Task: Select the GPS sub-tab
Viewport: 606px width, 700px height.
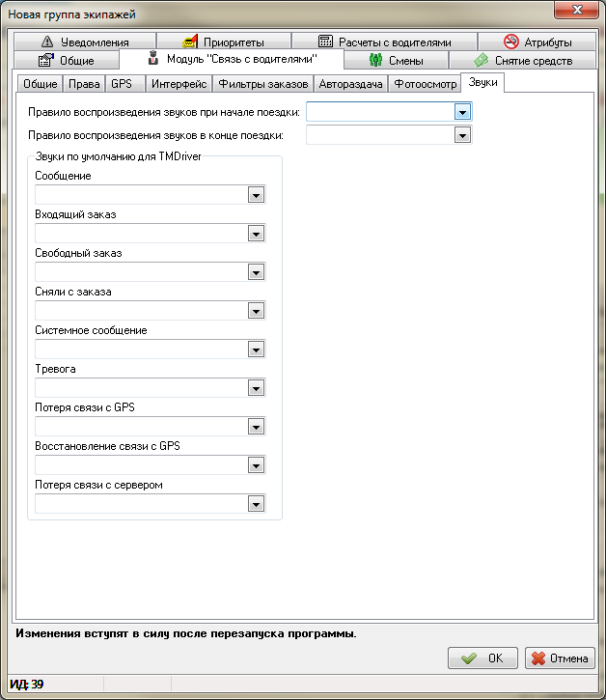Action: tap(122, 84)
